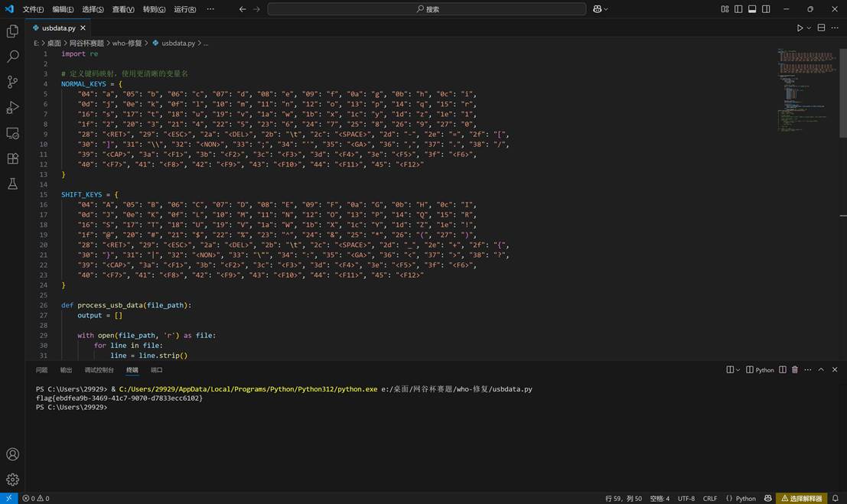Switch to the 输出 tab
Image resolution: width=847 pixels, height=504 pixels.
click(65, 369)
